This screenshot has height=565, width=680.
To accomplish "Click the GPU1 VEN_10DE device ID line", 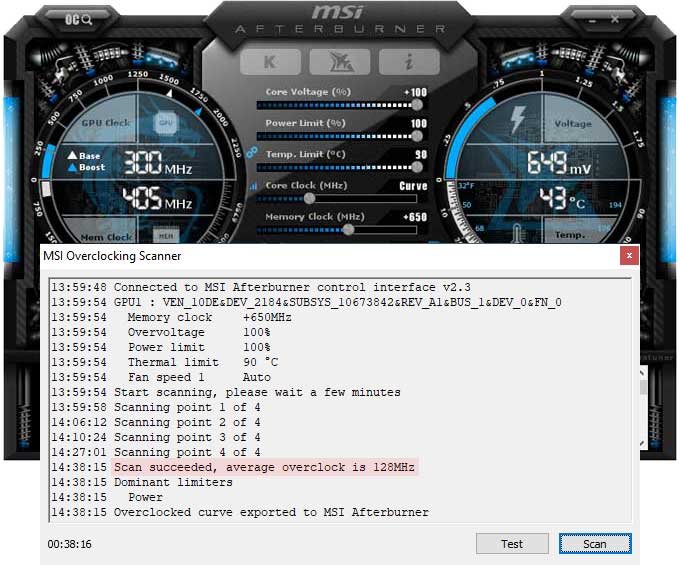I will click(307, 302).
